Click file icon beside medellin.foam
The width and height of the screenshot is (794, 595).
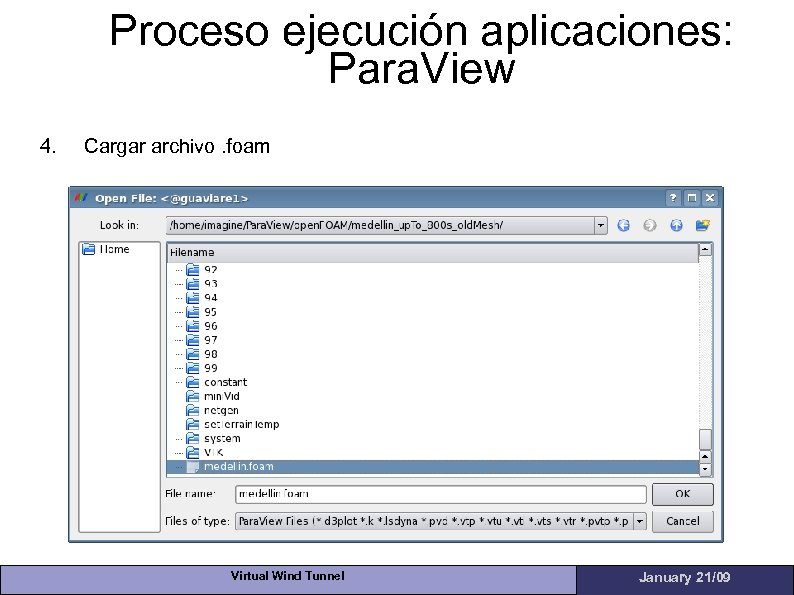pyautogui.click(x=192, y=467)
